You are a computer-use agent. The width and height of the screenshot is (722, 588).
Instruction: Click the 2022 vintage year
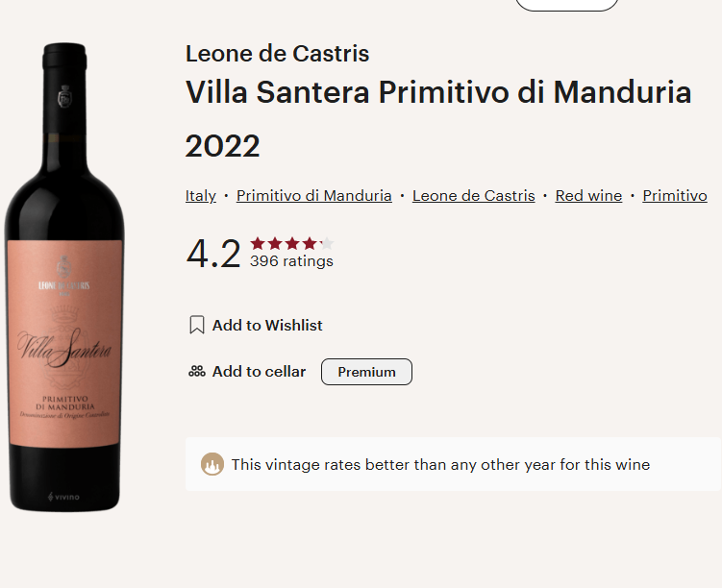coord(223,146)
